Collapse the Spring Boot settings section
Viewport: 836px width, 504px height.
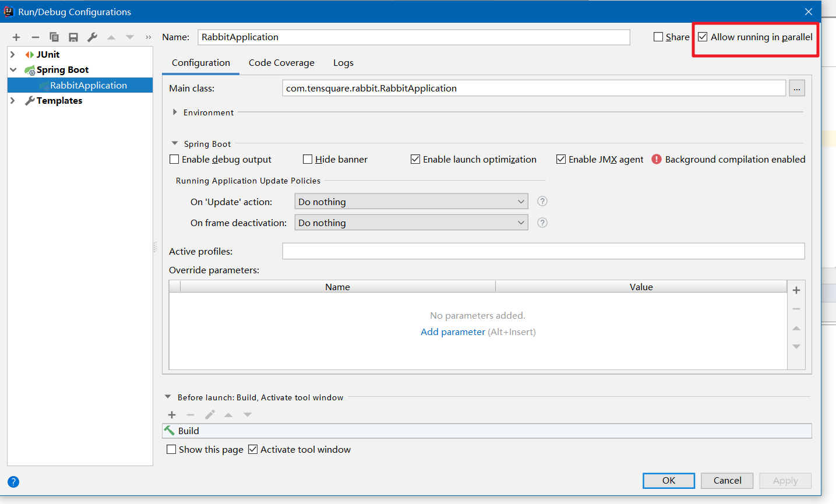tap(175, 143)
